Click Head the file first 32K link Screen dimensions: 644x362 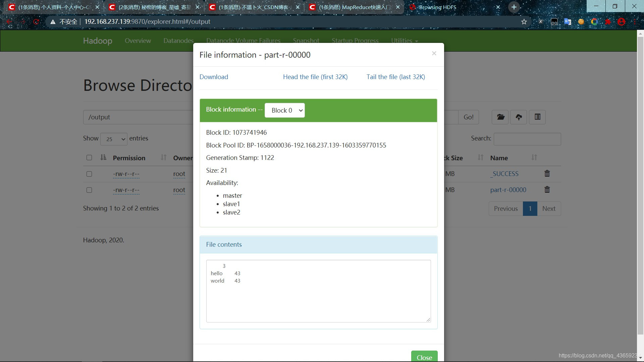coord(315,76)
